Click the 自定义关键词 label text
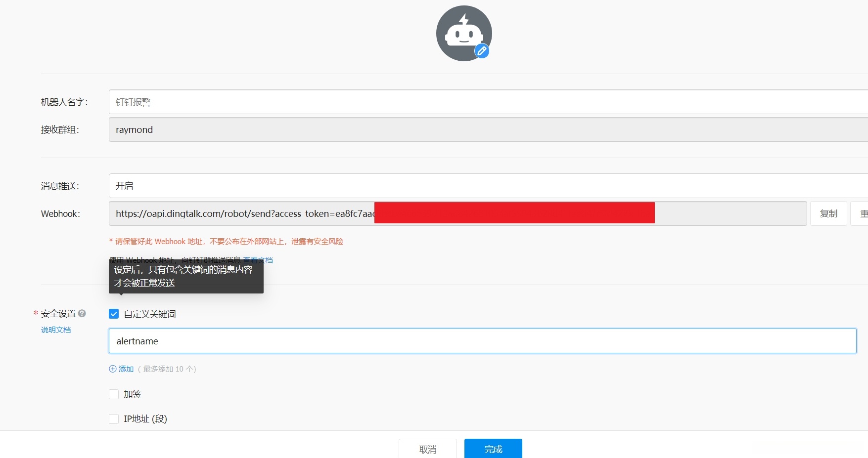 click(150, 314)
